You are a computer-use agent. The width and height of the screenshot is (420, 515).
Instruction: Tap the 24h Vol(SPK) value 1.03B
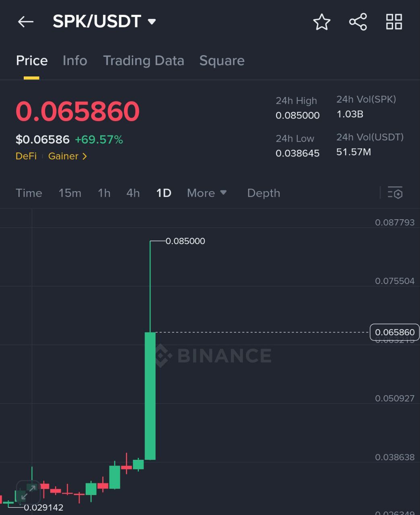350,114
